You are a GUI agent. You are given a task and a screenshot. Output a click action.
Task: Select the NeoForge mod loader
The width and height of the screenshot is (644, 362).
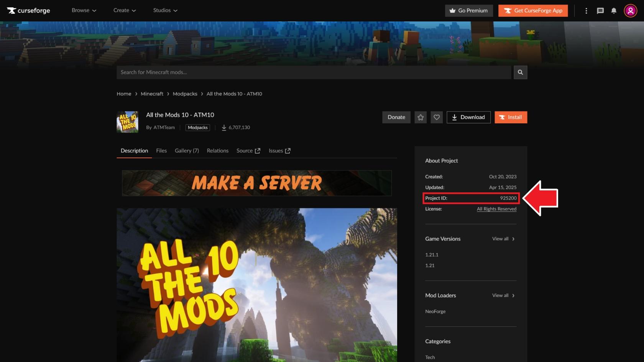tap(435, 311)
